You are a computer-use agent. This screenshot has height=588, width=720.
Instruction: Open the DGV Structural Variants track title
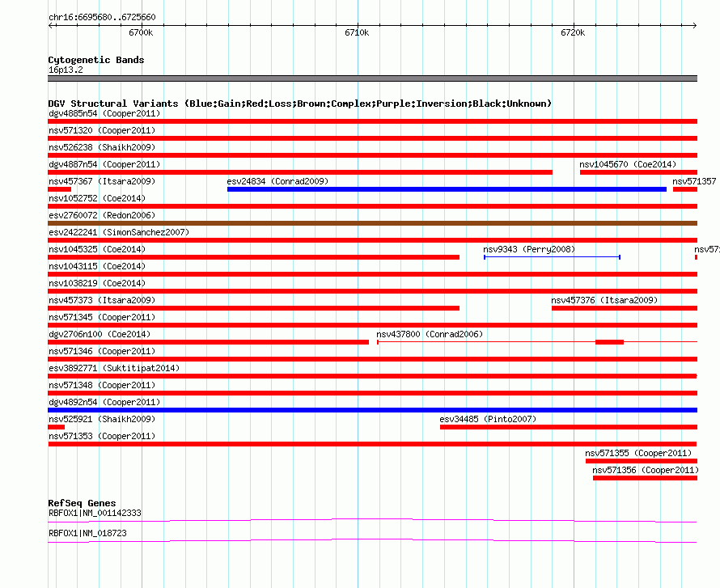pyautogui.click(x=300, y=104)
